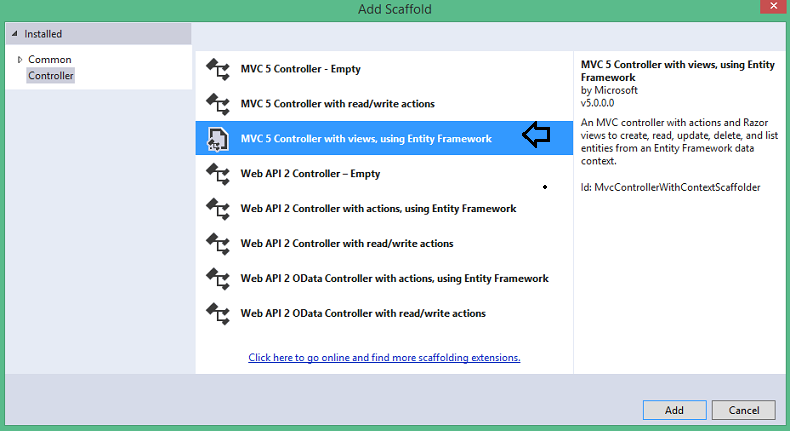Collapse the Installed tree node arrow
This screenshot has height=431, width=790.
tap(15, 34)
